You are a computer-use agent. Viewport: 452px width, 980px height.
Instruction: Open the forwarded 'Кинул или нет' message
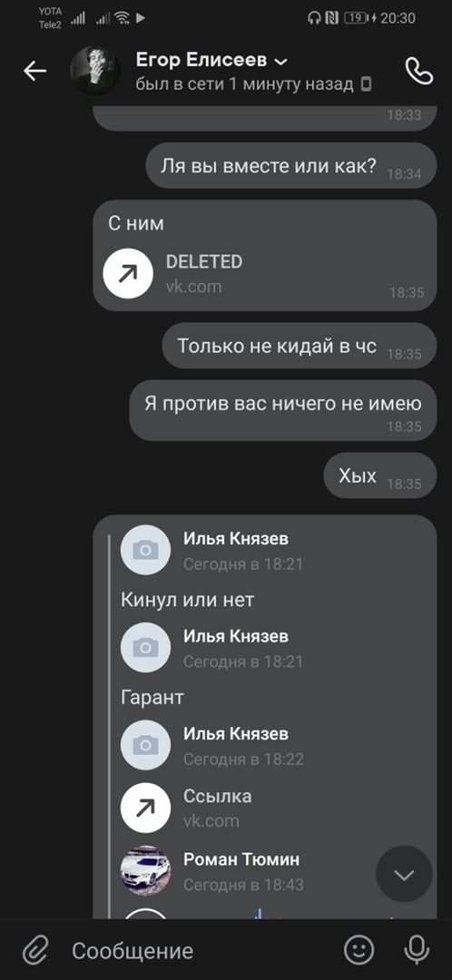[188, 600]
